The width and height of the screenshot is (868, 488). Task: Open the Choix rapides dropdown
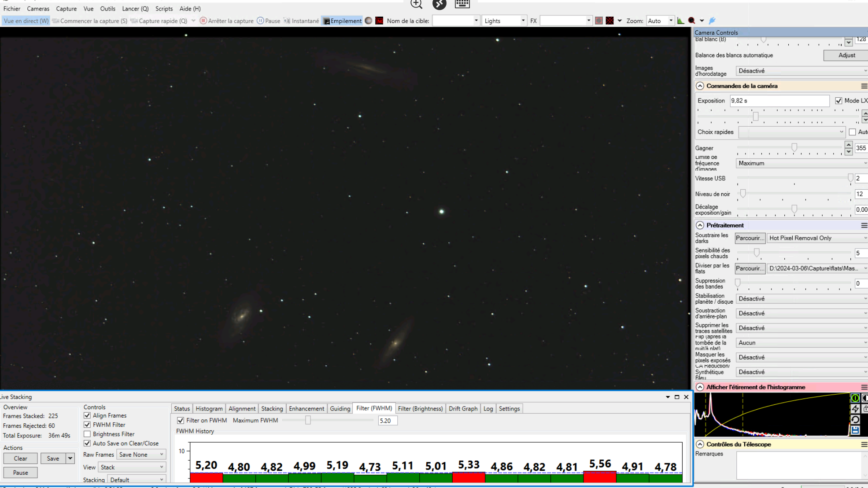[792, 132]
